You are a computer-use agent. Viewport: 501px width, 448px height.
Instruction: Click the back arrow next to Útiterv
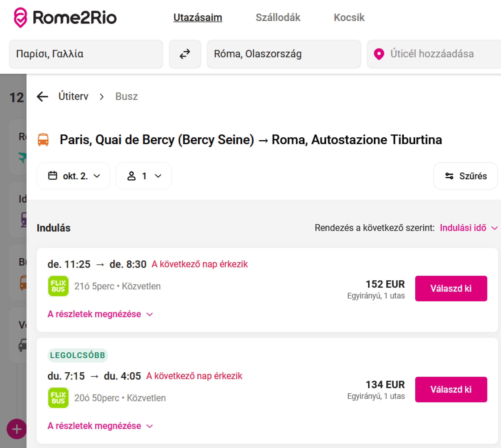point(42,96)
